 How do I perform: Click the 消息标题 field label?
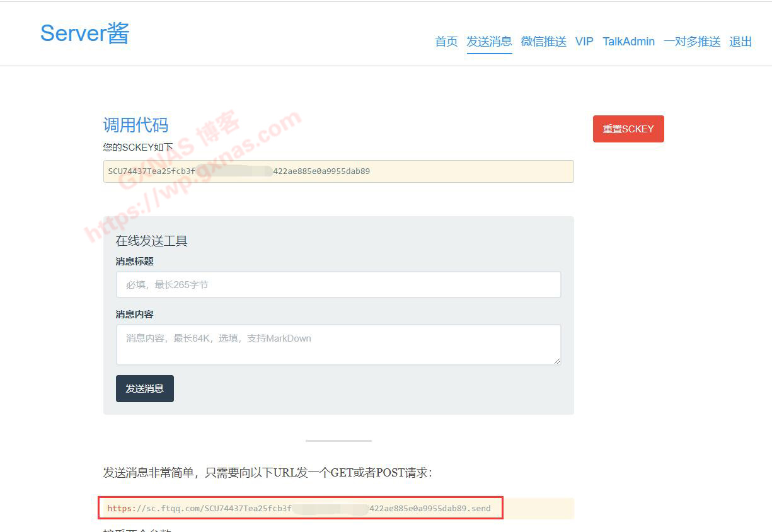pyautogui.click(x=134, y=261)
